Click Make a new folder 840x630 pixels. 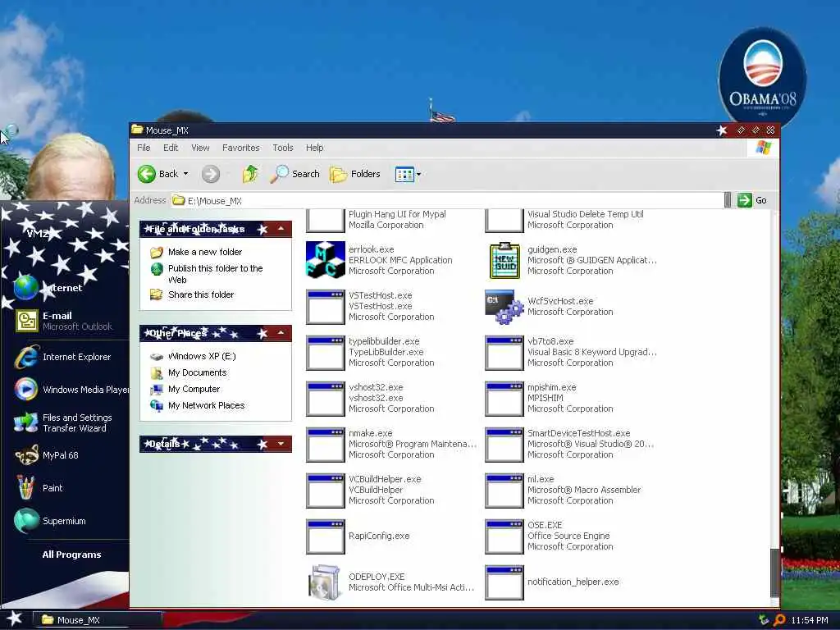[205, 252]
